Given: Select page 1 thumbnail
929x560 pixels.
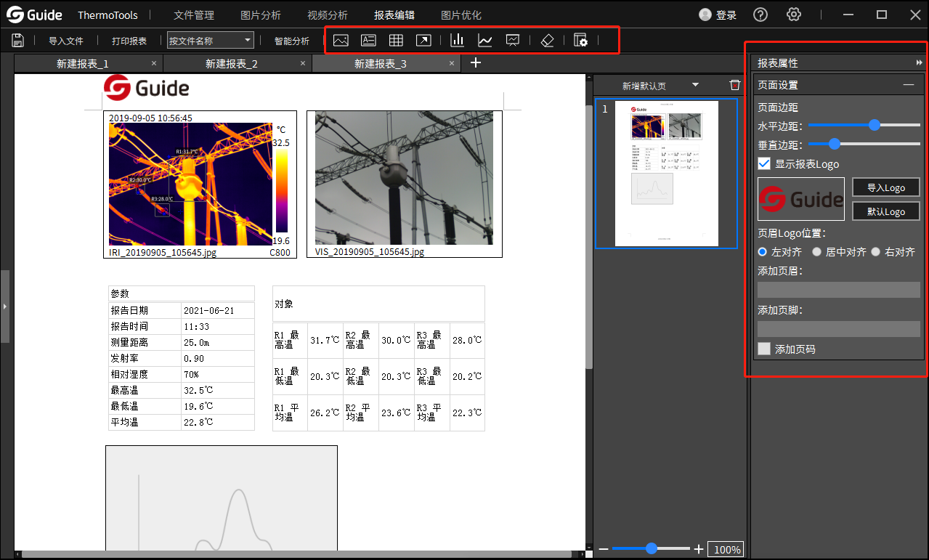Looking at the screenshot, I should [667, 174].
